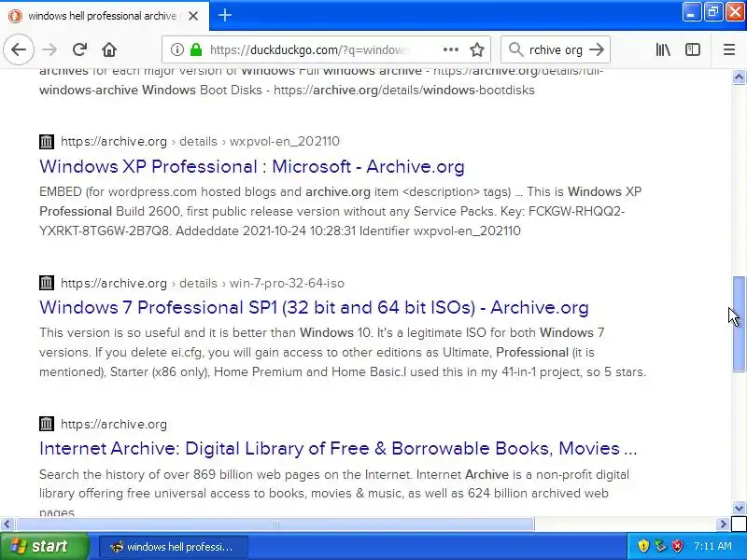Click vertical scrollbar down arrow

pos(739,508)
